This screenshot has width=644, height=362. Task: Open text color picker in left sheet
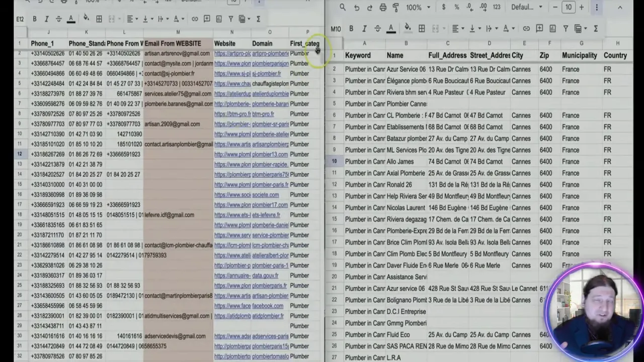click(71, 19)
